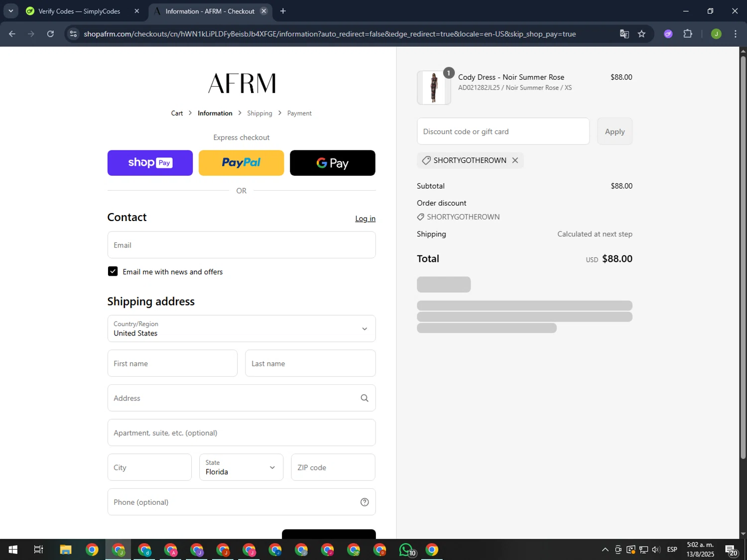
Task: Click the AFRM store logo
Action: click(x=242, y=83)
